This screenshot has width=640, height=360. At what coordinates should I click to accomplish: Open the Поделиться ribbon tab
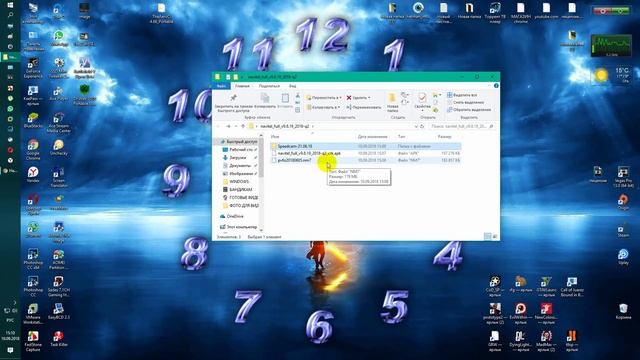269,86
